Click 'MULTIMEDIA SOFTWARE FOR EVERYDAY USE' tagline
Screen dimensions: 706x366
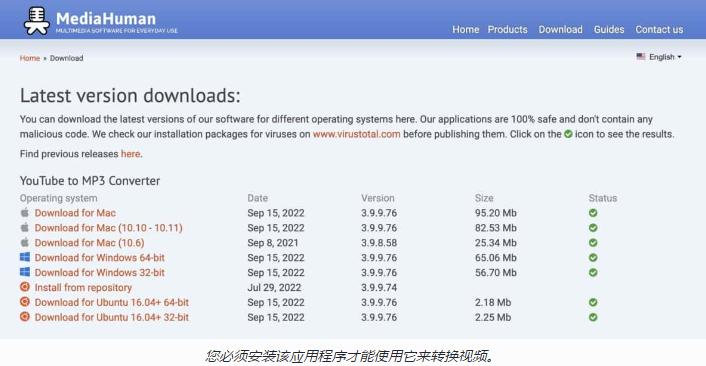pyautogui.click(x=117, y=31)
